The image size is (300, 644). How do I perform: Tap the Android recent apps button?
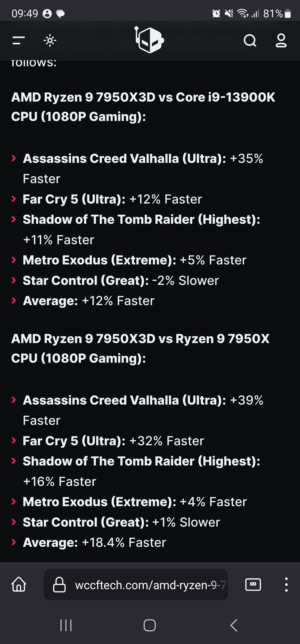(x=66, y=625)
